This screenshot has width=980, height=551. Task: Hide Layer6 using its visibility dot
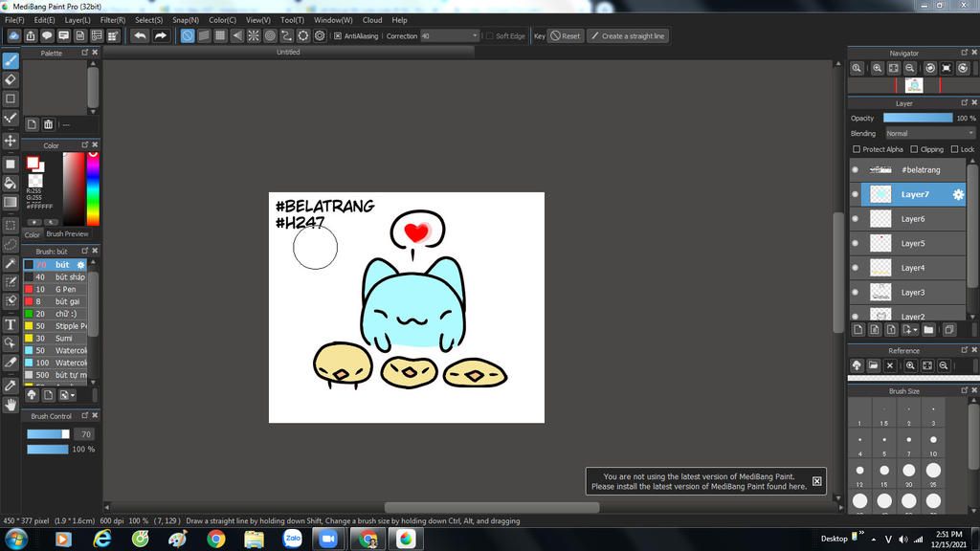855,219
